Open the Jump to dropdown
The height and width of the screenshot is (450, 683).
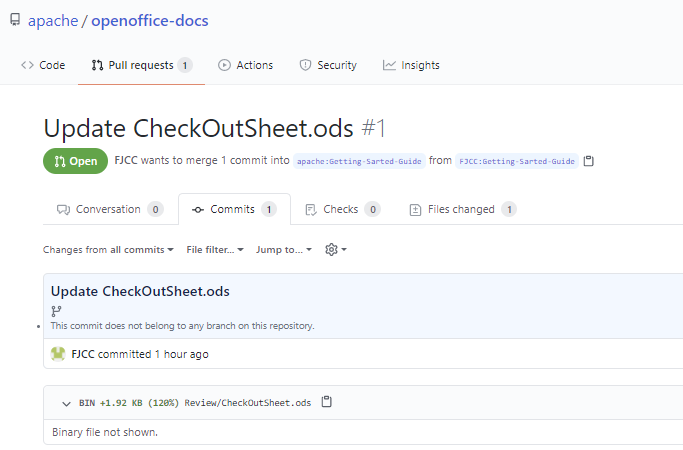point(284,250)
